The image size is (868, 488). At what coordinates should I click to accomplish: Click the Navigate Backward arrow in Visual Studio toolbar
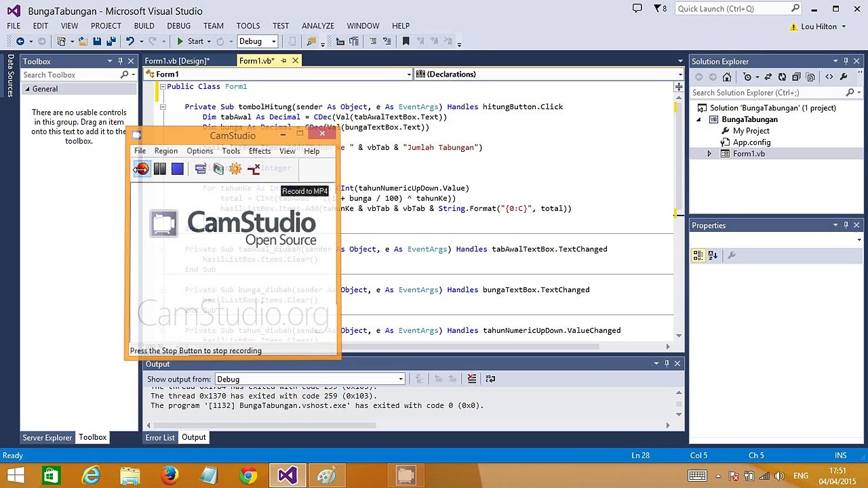click(x=20, y=41)
